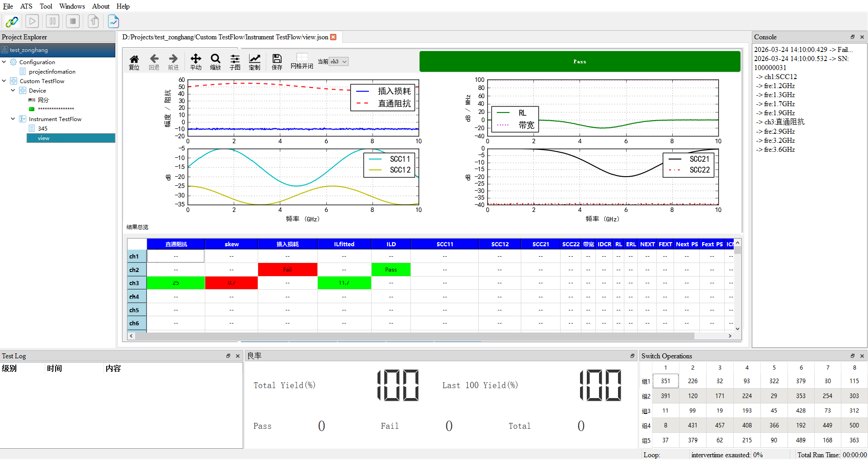Open the subplot (子图) settings tool
Viewport: 868px width, 469px height.
[235, 61]
